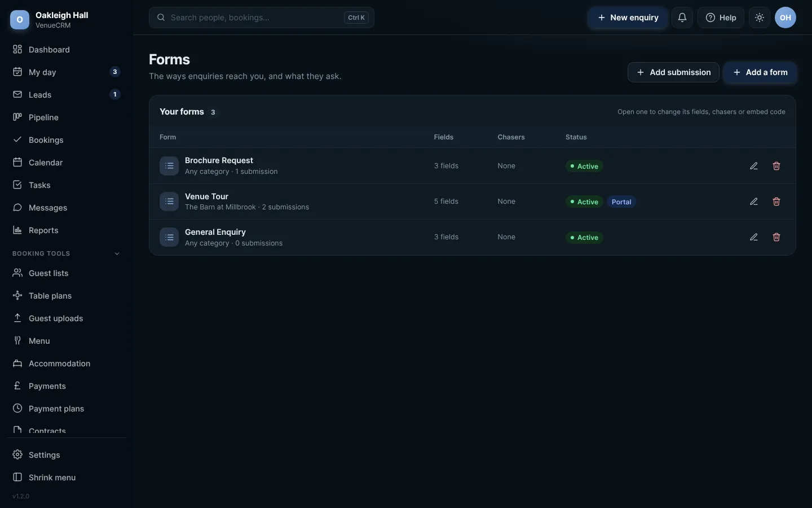This screenshot has height=508, width=812.
Task: Open the General Enquiry form name
Action: [215, 232]
